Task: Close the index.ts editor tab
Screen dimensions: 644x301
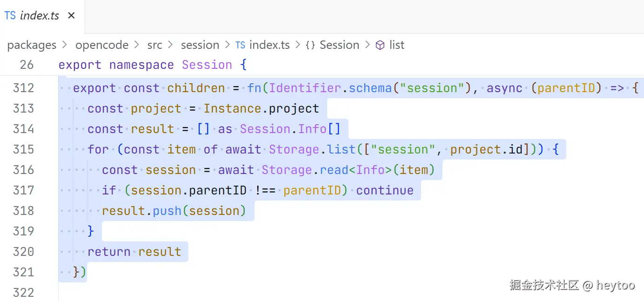Action: (71, 16)
